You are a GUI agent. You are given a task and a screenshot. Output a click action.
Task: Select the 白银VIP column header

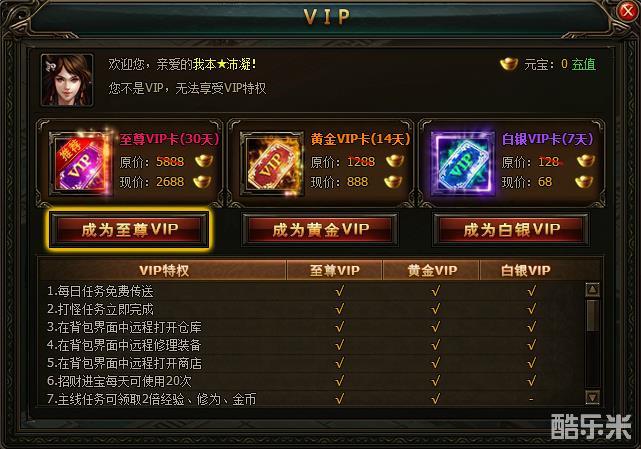click(x=526, y=270)
